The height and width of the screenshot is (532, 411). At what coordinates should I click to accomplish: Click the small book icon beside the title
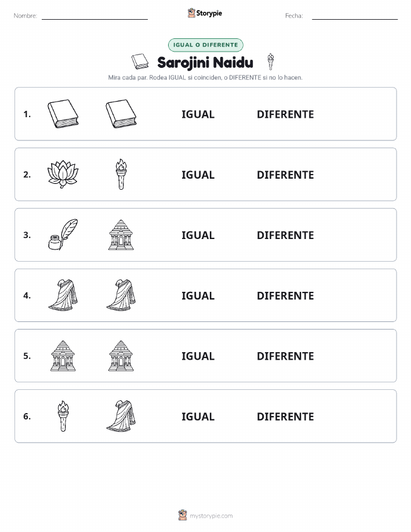point(140,61)
